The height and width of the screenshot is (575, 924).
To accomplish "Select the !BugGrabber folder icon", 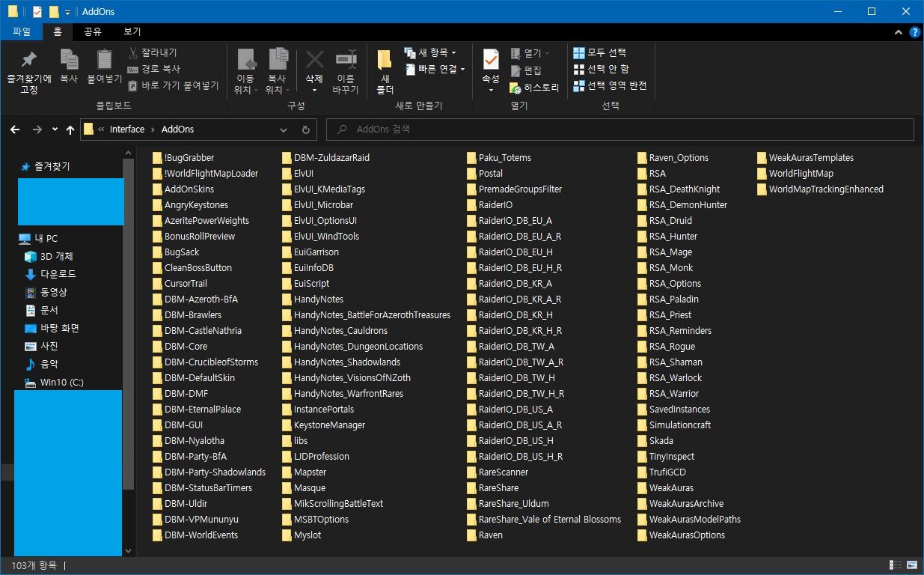I will click(x=157, y=157).
